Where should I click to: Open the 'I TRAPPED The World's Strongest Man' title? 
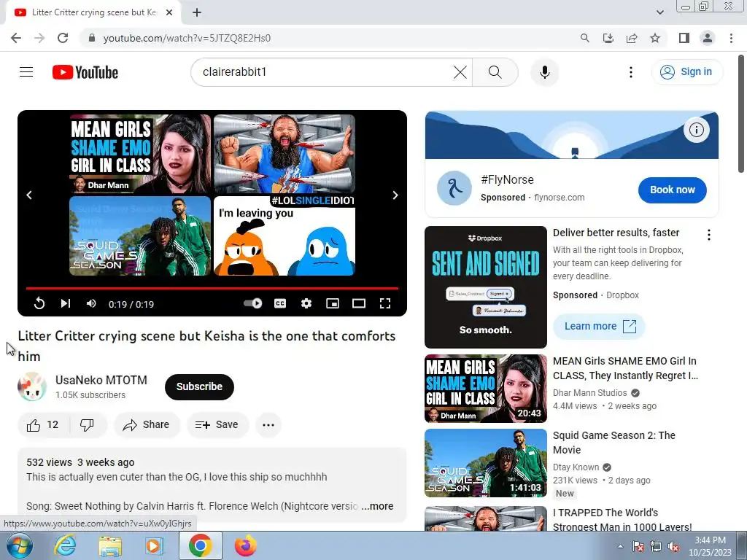(x=622, y=520)
